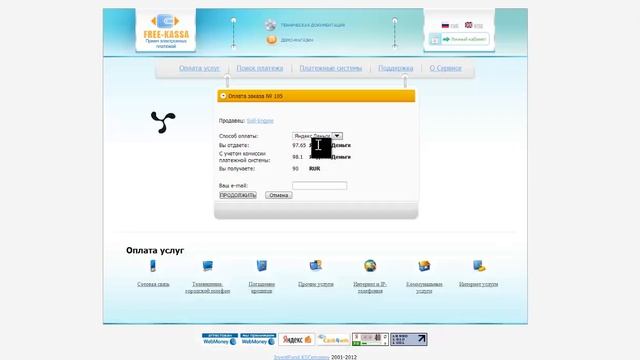This screenshot has width=640, height=360.
Task: Click the blue counter banner with arrow
Action: (x=409, y=339)
